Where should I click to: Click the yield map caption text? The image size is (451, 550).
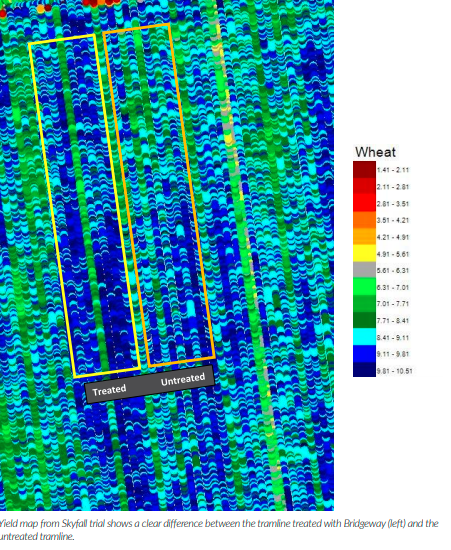[219, 530]
